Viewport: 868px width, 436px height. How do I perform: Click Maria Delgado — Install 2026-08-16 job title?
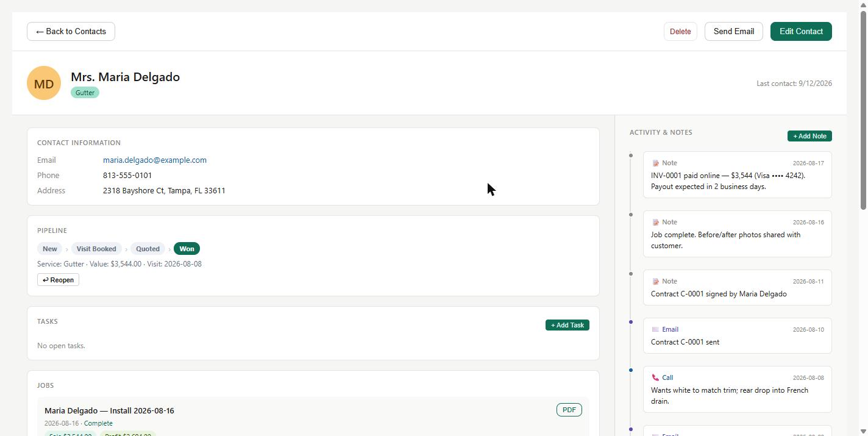[109, 411]
